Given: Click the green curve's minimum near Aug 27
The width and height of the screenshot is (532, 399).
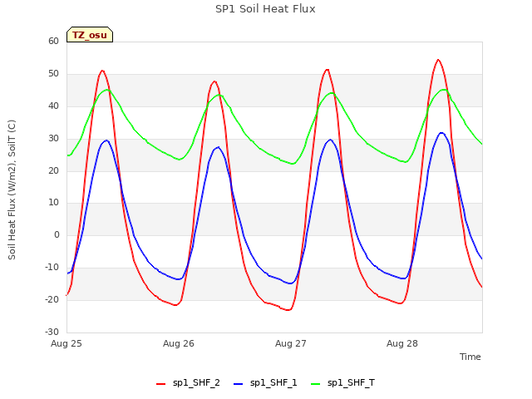Looking at the screenshot, I should point(293,164).
